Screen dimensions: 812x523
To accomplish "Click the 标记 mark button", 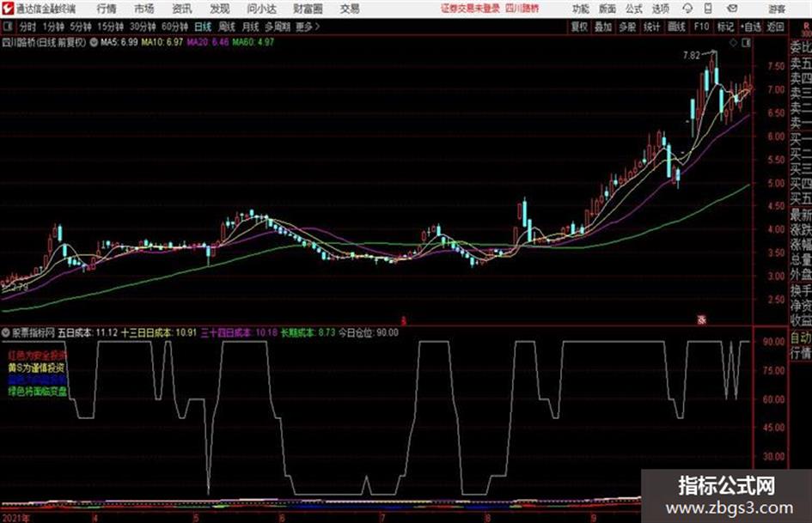I will (725, 27).
